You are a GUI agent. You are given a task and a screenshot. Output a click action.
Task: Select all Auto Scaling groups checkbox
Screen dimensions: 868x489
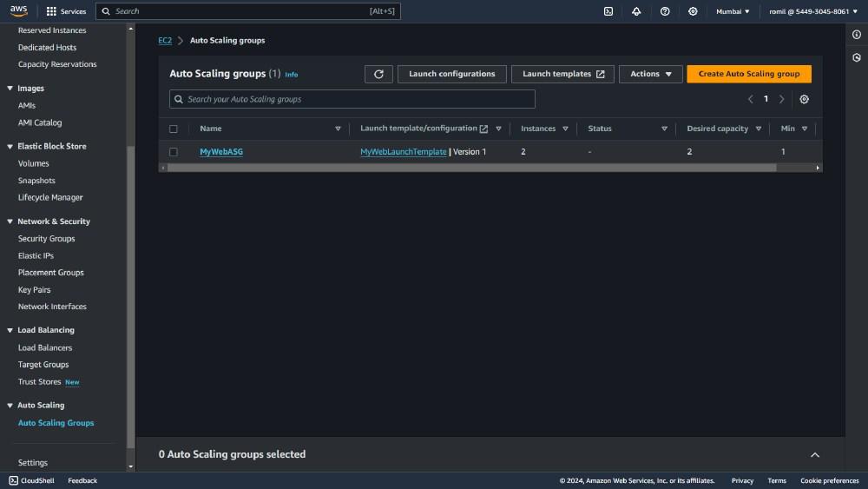coord(174,129)
